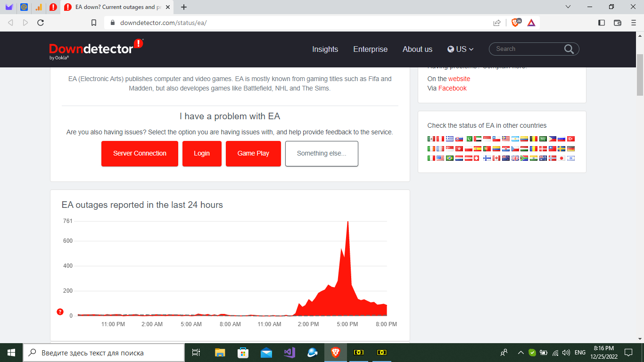
Task: Reload the current page
Action: tap(41, 23)
